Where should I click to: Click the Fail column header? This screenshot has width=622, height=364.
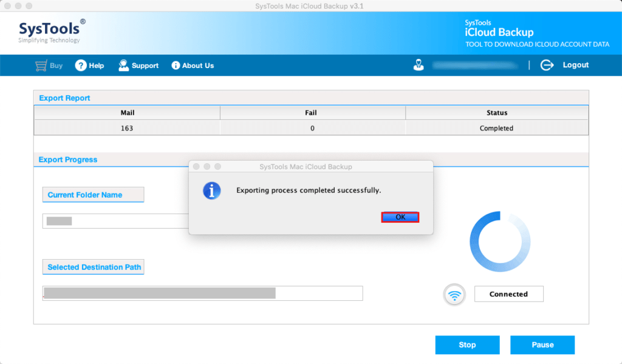312,113
